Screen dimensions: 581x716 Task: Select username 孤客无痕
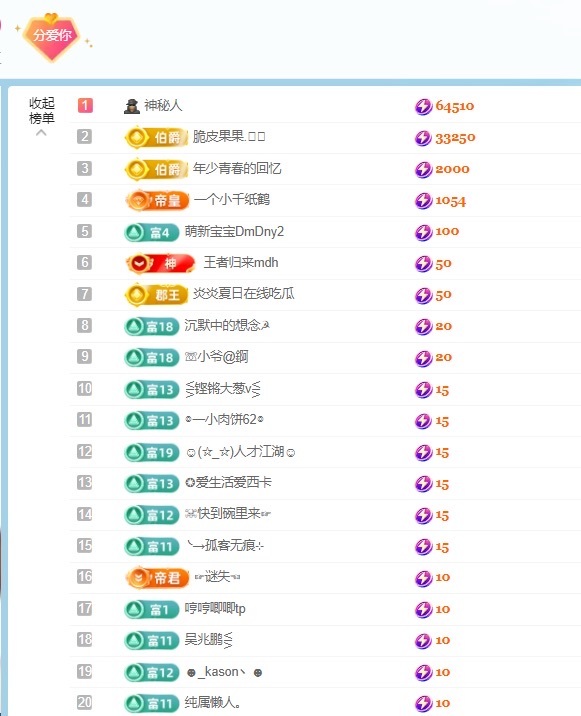tap(226, 545)
